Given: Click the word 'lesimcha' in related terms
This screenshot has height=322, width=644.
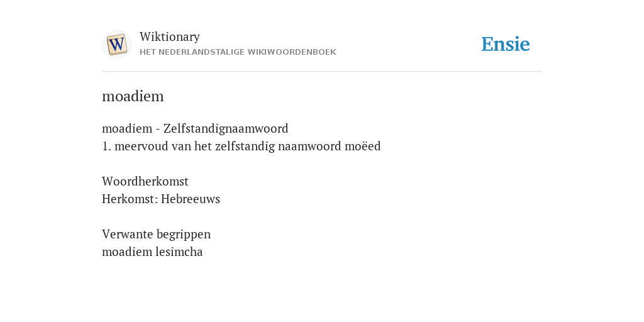Looking at the screenshot, I should (x=179, y=252).
